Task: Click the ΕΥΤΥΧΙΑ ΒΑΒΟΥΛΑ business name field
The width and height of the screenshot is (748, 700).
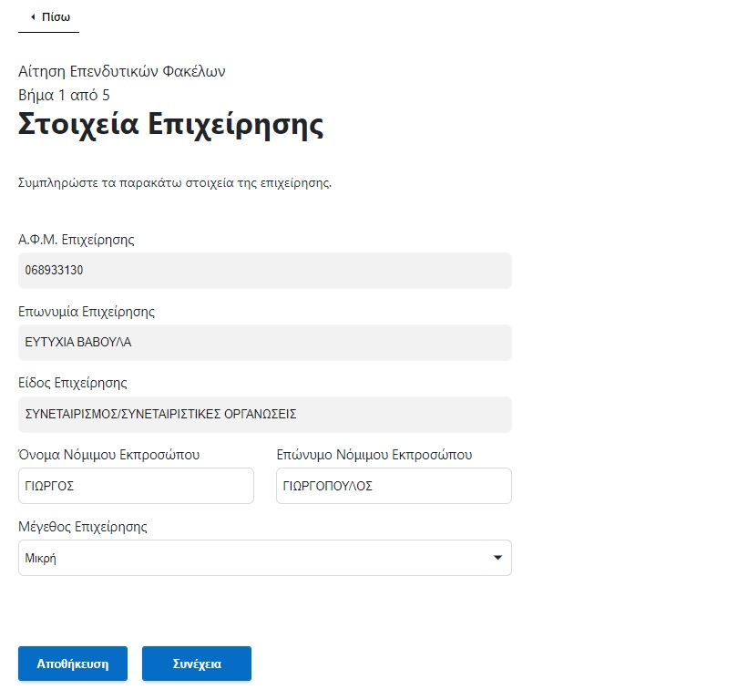Action: click(x=265, y=342)
